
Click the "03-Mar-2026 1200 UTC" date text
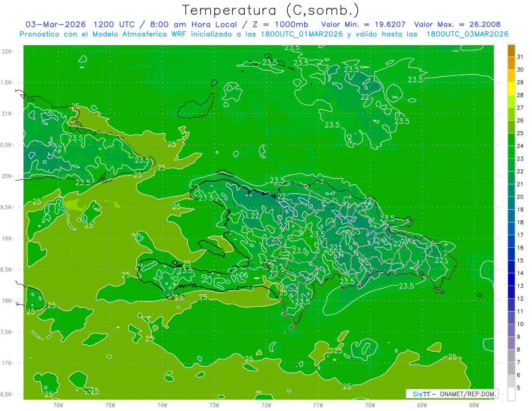(81, 24)
